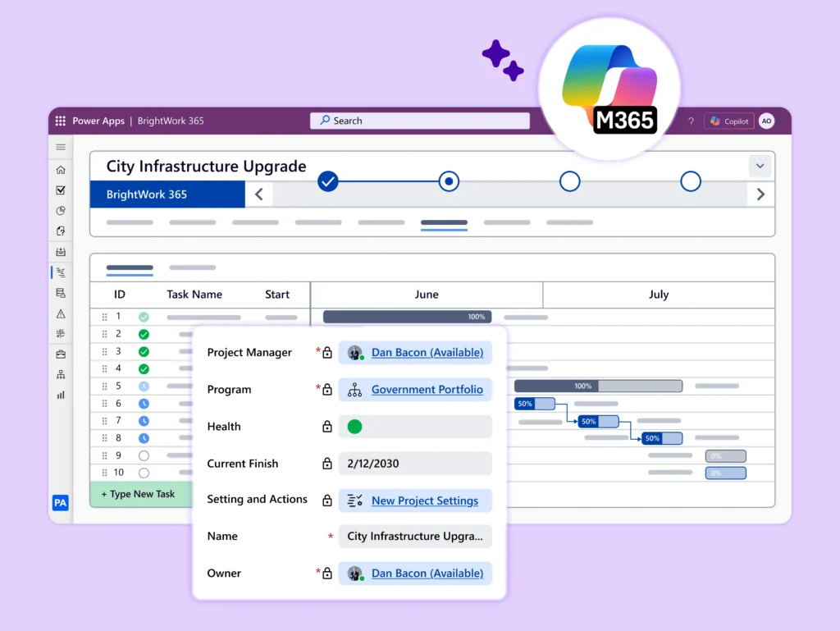Open the pie chart icon in sidebar
Image resolution: width=840 pixels, height=631 pixels.
pos(61,211)
